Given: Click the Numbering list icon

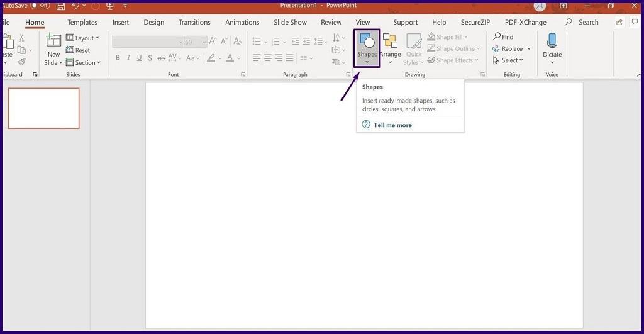Looking at the screenshot, I should (x=275, y=41).
